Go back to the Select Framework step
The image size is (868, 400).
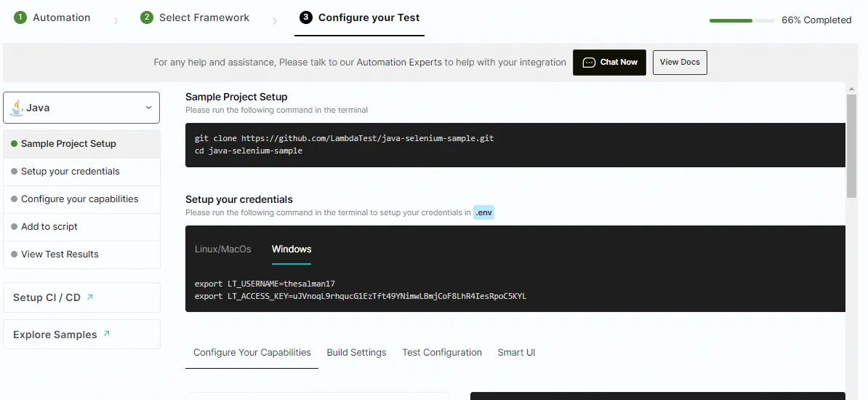[x=195, y=17]
